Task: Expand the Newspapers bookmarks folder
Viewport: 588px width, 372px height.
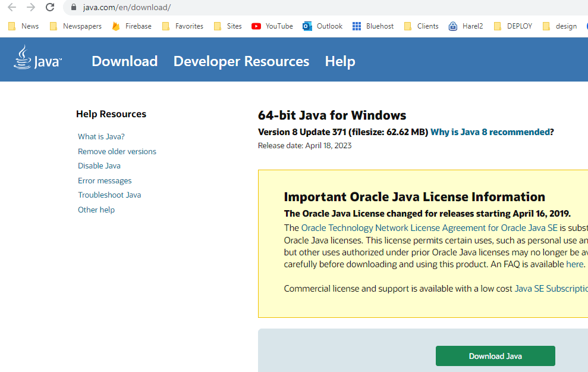Action: point(76,26)
